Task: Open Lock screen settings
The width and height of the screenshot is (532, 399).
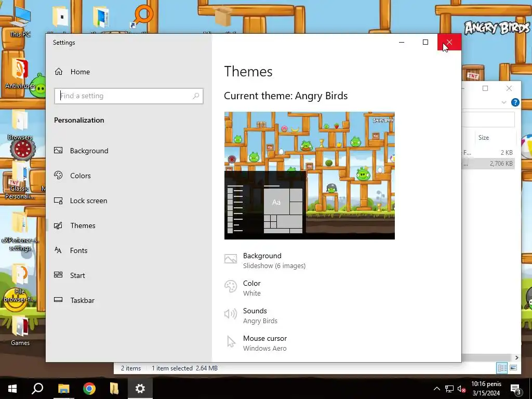Action: coord(81,201)
